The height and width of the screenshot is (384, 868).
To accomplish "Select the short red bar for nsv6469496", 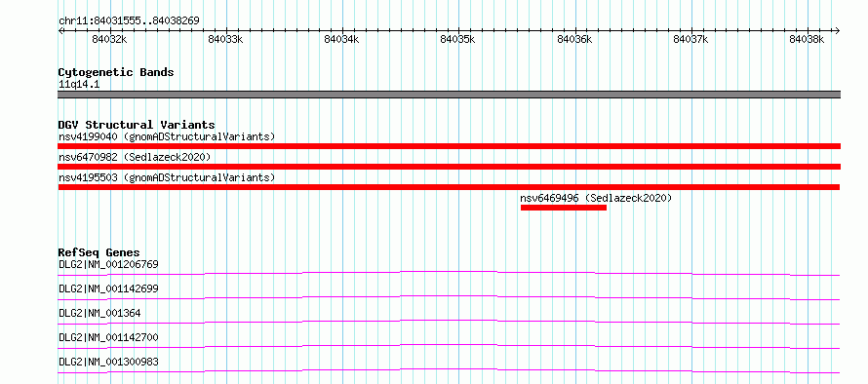I will click(x=564, y=208).
